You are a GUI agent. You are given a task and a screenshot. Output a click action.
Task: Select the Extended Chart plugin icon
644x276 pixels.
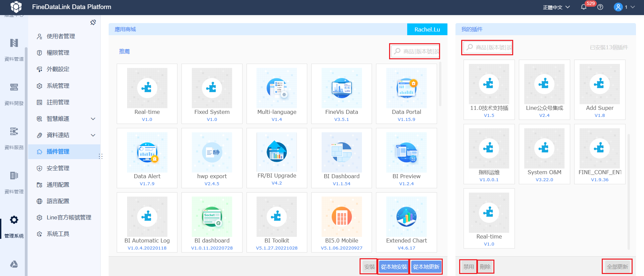tap(407, 217)
